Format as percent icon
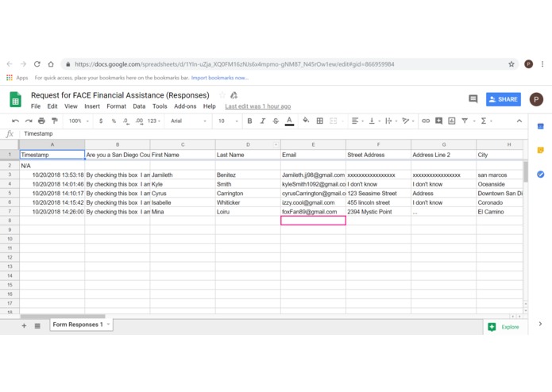Image resolution: width=552 pixels, height=392 pixels. [114, 121]
